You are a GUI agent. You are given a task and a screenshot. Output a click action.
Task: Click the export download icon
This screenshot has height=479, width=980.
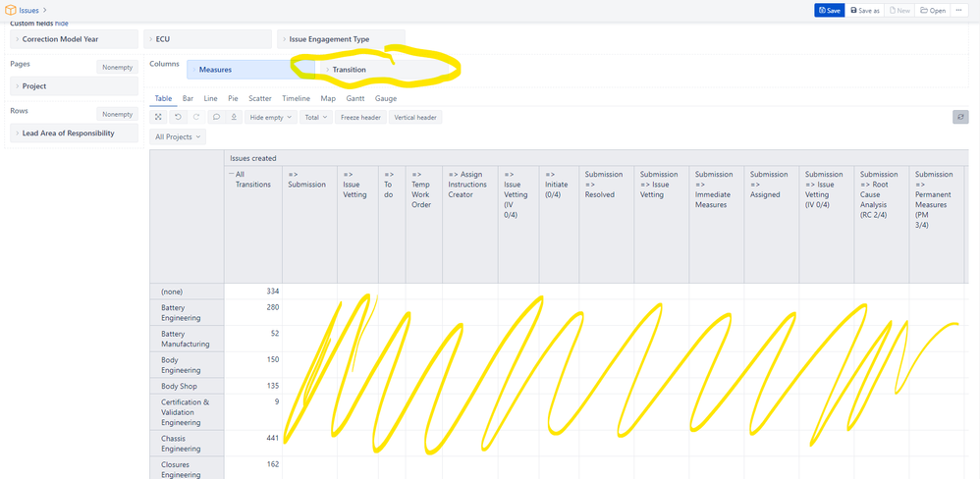click(234, 117)
